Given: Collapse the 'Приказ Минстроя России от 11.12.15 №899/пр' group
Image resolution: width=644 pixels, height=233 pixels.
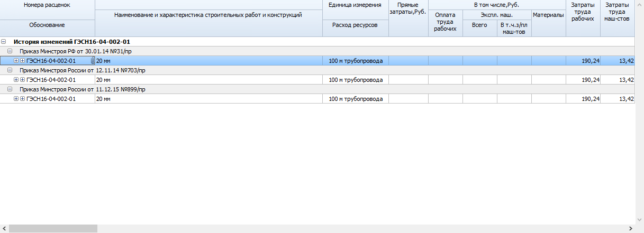Looking at the screenshot, I should (x=10, y=89).
